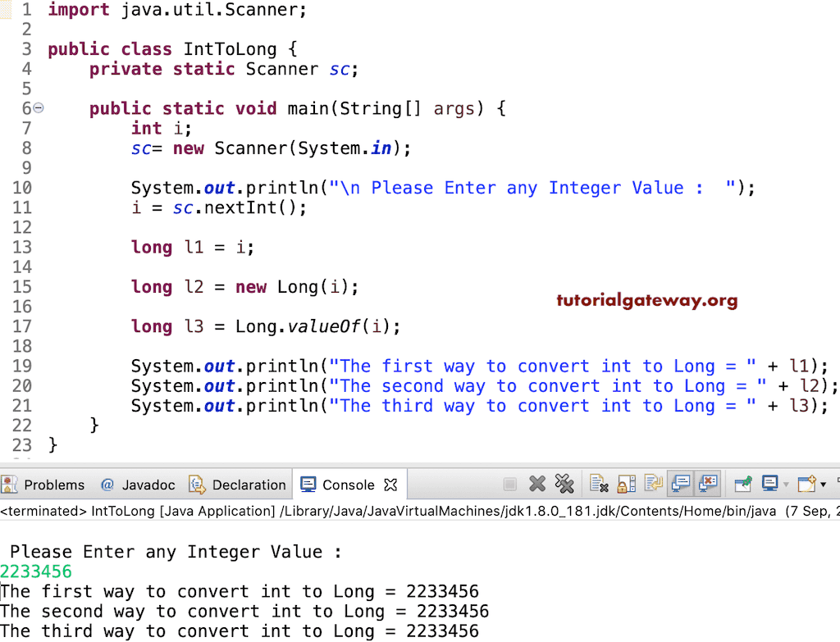Click the Terminate icon in Console toolbar
The width and height of the screenshot is (840, 642).
509,485
